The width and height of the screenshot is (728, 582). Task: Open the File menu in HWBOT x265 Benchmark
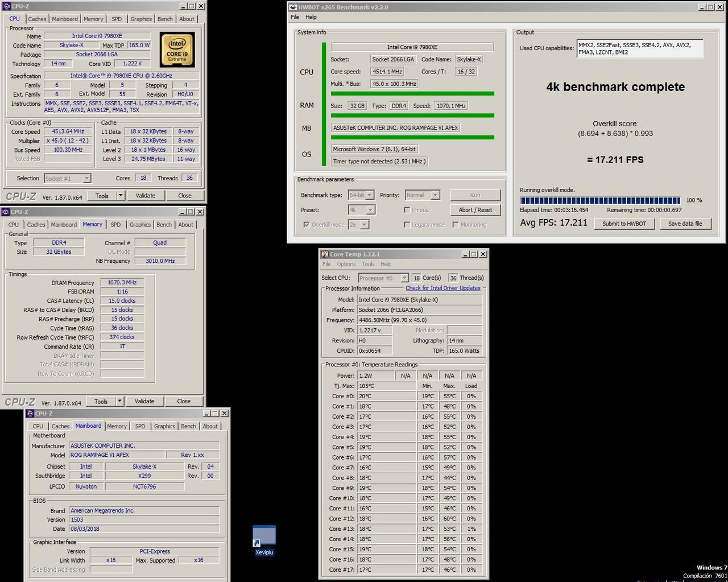click(295, 17)
